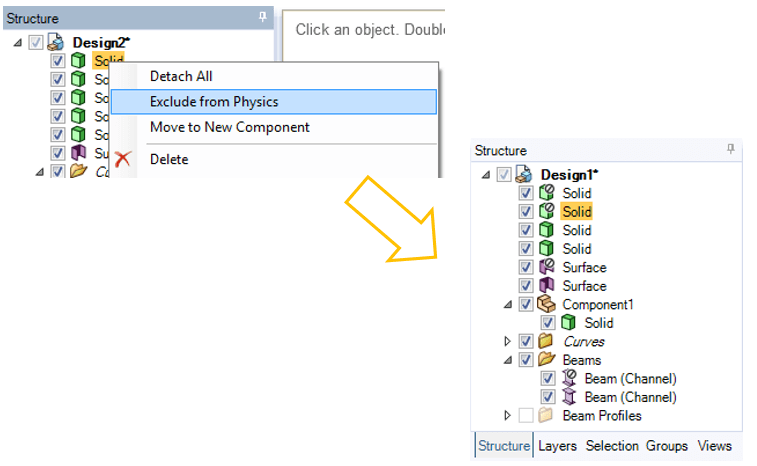The image size is (757, 466).
Task: Uncheck the Component1 checkbox
Action: [526, 304]
